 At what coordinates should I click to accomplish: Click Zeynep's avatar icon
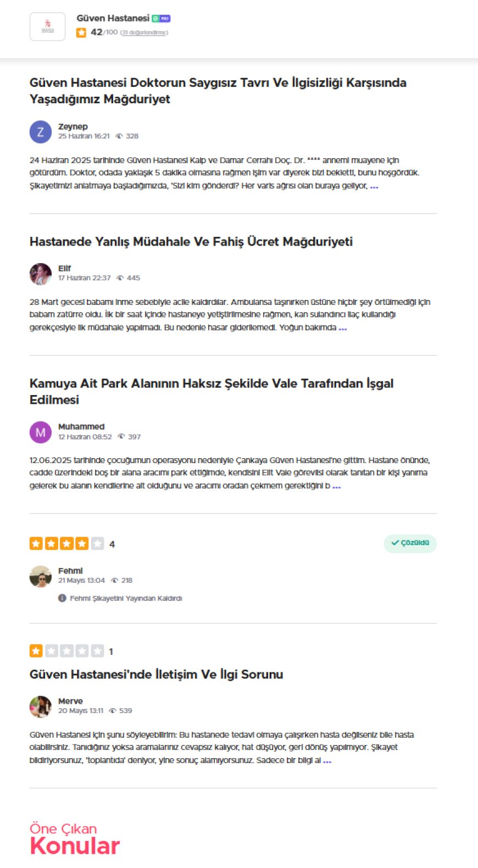tap(40, 132)
